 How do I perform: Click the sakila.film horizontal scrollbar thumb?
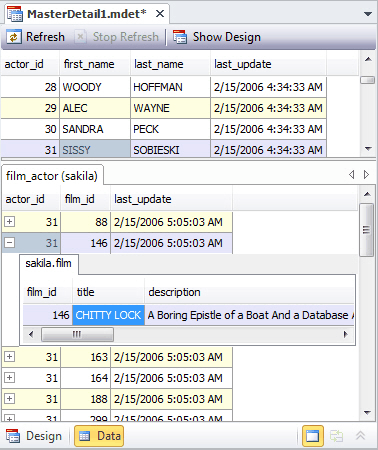coord(77,334)
